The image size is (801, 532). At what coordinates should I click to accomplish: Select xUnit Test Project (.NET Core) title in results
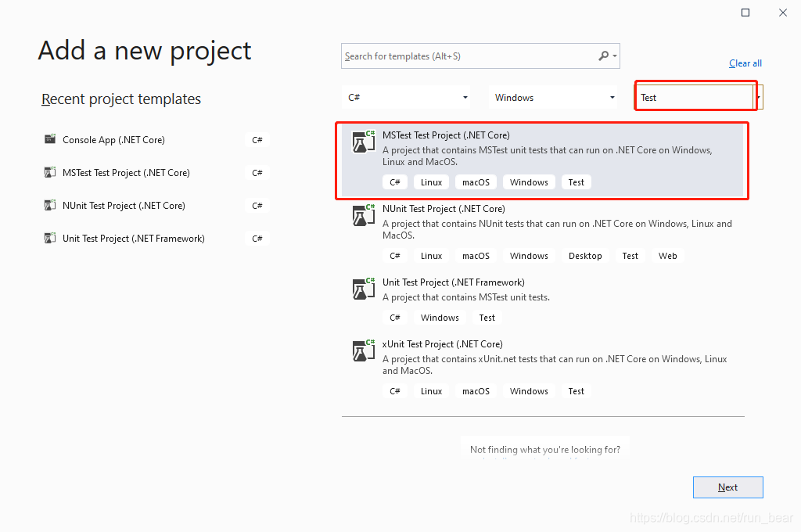pos(443,344)
